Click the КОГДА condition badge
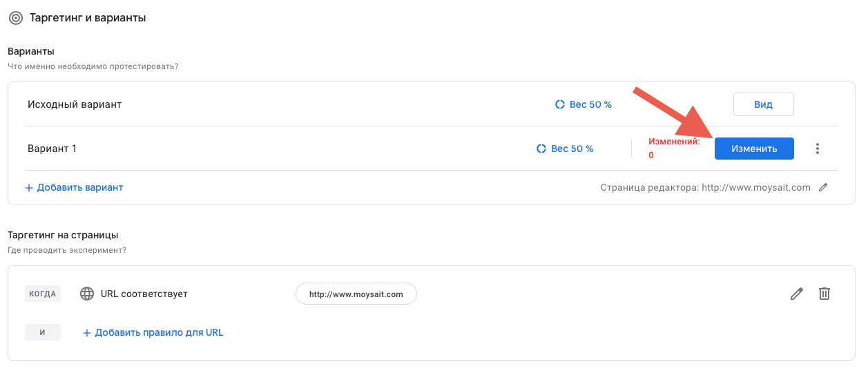Image resolution: width=868 pixels, height=371 pixels. [x=43, y=294]
